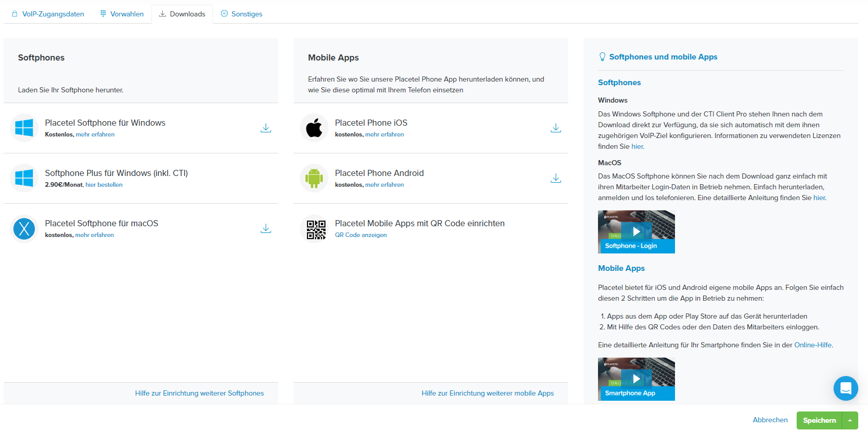Download Placetel Softphone für Windows
Screen dimensions: 868x432
click(266, 128)
